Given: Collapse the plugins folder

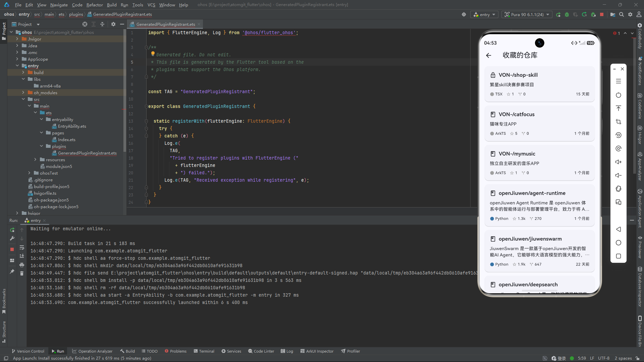Looking at the screenshot, I should tap(41, 146).
